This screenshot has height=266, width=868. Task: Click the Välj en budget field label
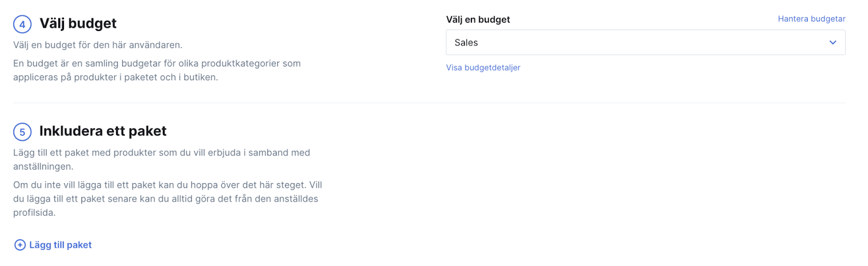pos(478,20)
